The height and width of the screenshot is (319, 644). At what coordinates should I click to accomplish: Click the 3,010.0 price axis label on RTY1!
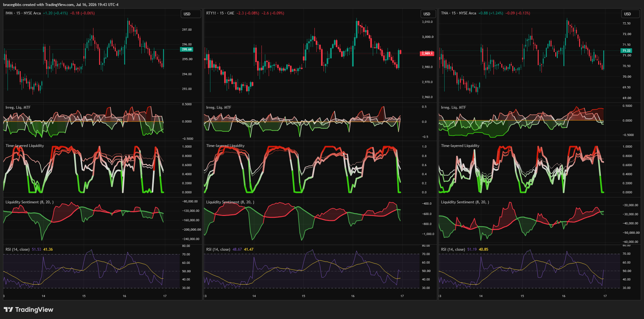pyautogui.click(x=427, y=22)
